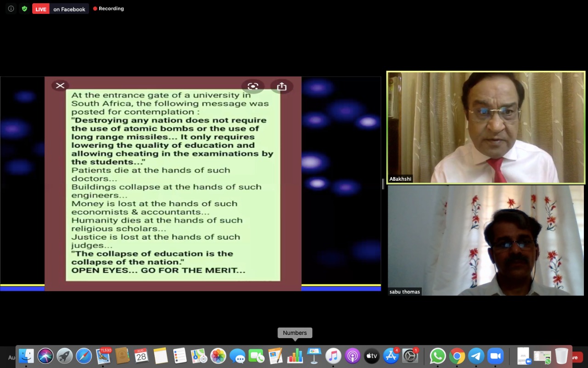Viewport: 588px width, 368px height.
Task: Select ABakhshi's video tile
Action: coord(486,127)
